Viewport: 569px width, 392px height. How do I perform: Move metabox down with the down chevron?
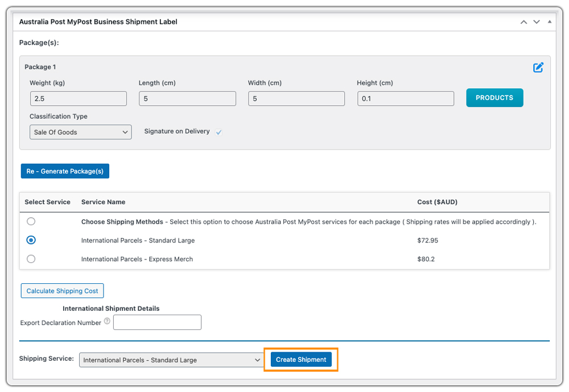click(x=537, y=22)
